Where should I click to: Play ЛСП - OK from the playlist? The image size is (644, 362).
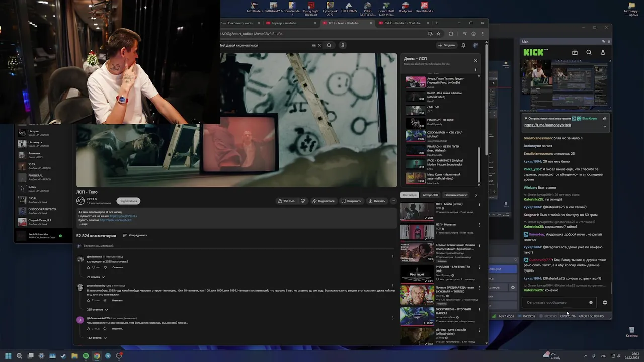[x=441, y=110]
